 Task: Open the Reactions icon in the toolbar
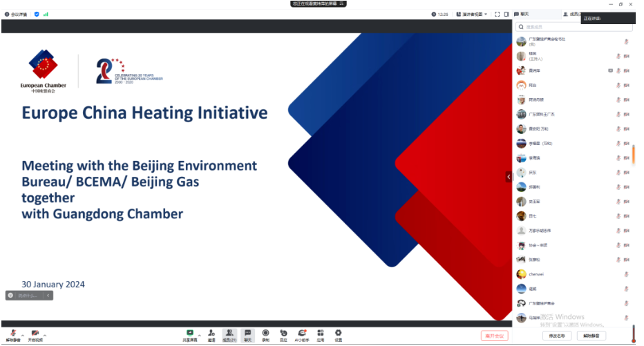pos(283,336)
